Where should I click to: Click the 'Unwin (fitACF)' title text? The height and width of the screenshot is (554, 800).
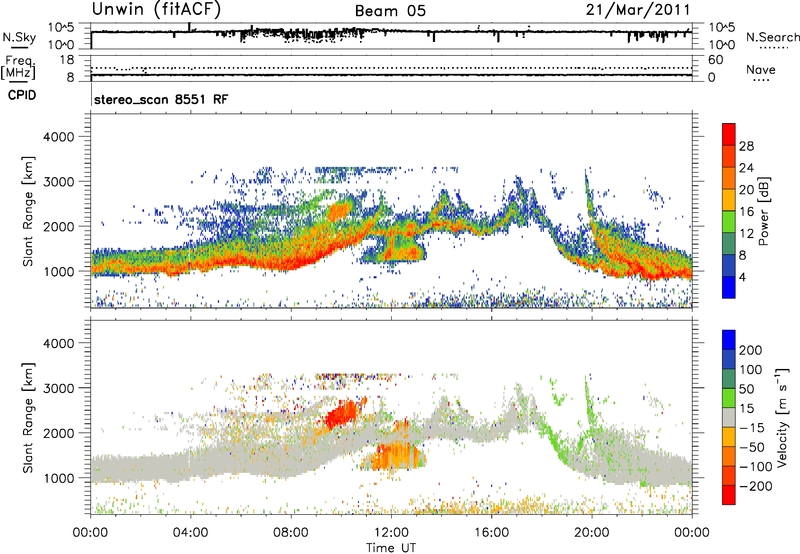click(156, 9)
